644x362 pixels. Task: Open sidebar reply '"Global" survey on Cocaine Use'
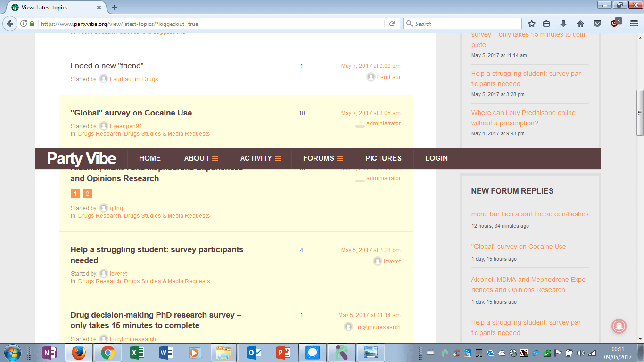pyautogui.click(x=519, y=247)
